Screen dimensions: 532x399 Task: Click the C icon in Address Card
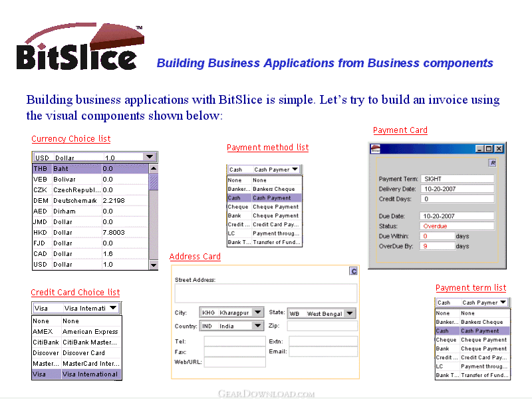coord(354,271)
